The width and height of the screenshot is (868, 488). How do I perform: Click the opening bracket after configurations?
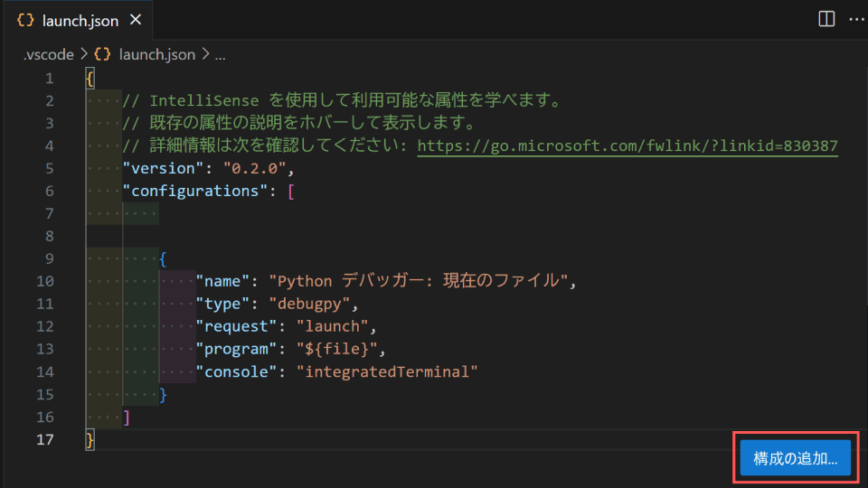pyautogui.click(x=291, y=192)
